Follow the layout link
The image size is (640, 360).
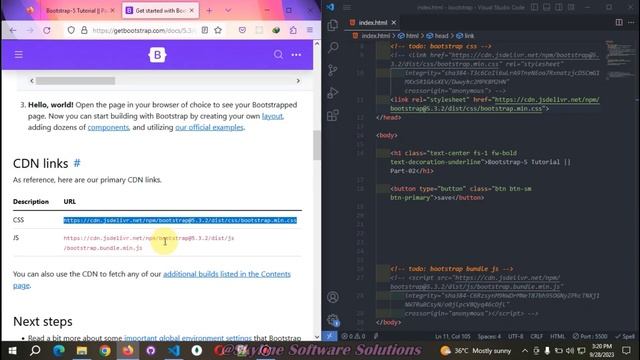(272, 116)
